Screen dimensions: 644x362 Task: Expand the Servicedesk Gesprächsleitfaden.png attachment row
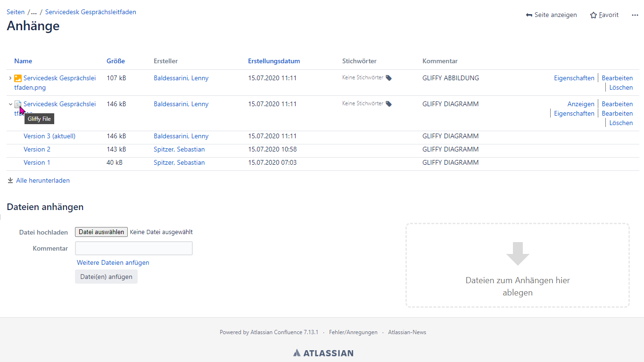click(x=10, y=78)
